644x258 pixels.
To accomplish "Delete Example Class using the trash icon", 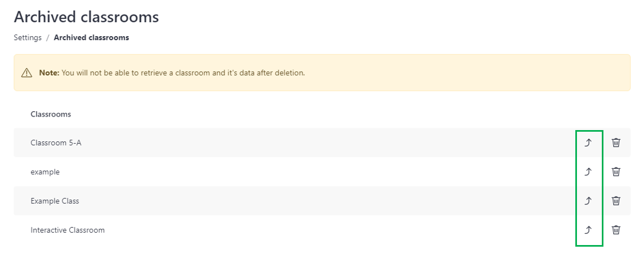I will point(616,201).
